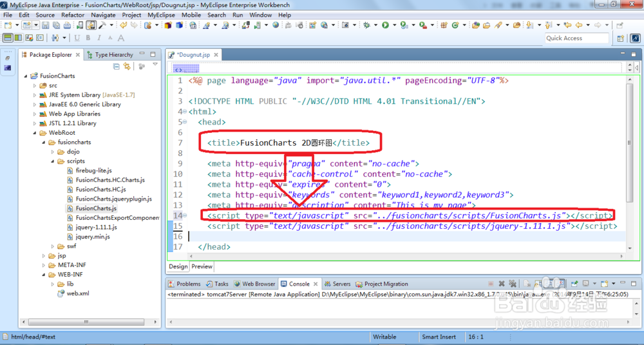Click the Italic formatting icon
Viewport: 644px width, 345px height.
[99, 38]
